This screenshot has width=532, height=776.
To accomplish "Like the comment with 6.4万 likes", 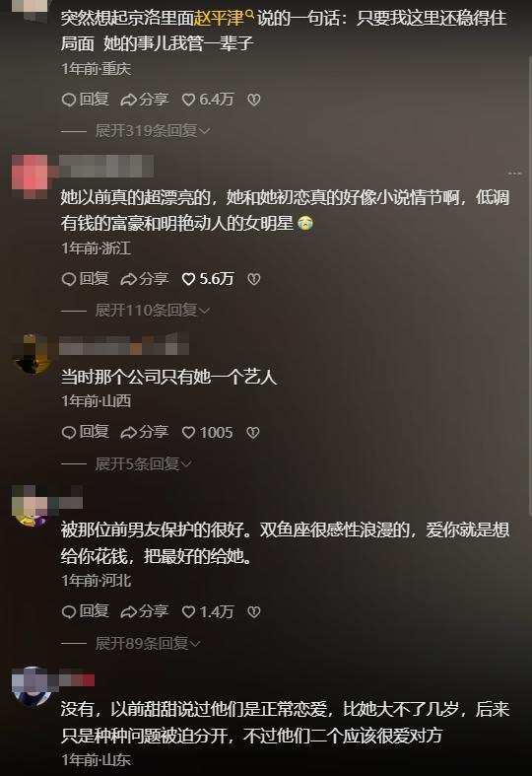I will tap(208, 100).
